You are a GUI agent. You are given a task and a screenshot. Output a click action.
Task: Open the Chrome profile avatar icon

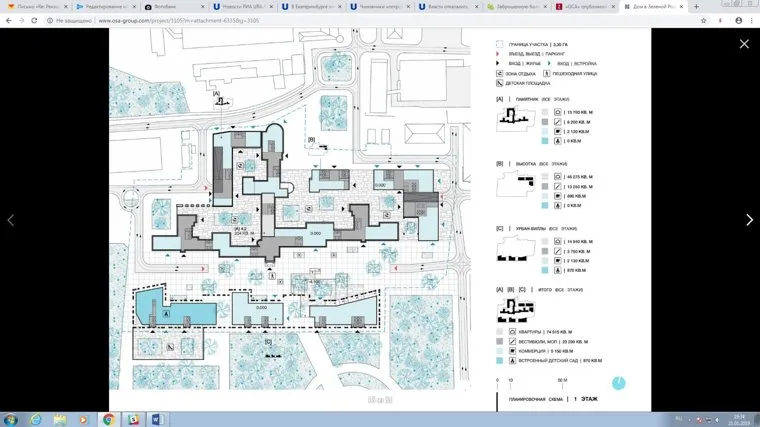pyautogui.click(x=738, y=19)
